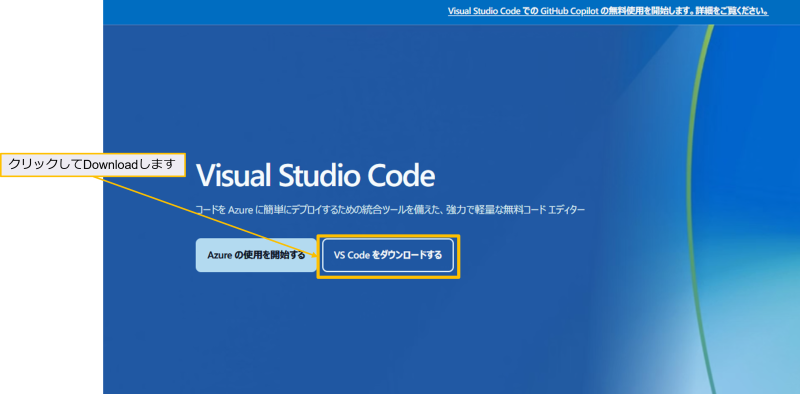Click the VS Code をダウンロードする button

tap(388, 255)
